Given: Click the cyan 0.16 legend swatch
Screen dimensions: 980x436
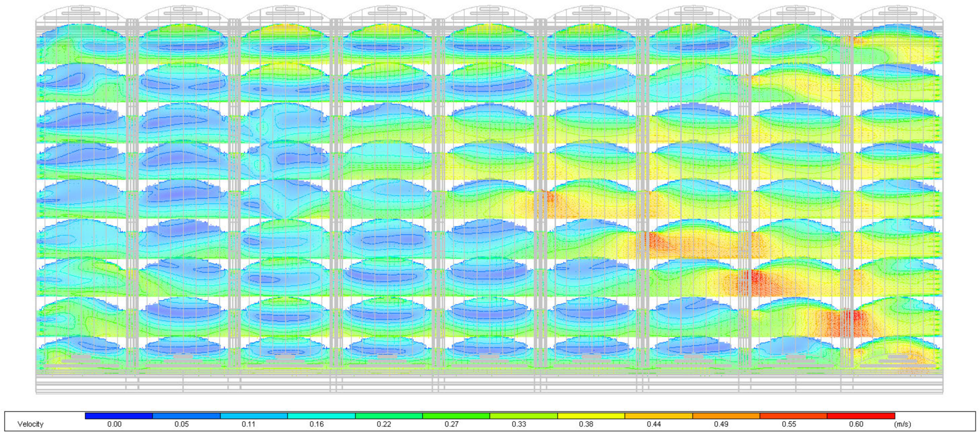Looking at the screenshot, I should coord(321,416).
